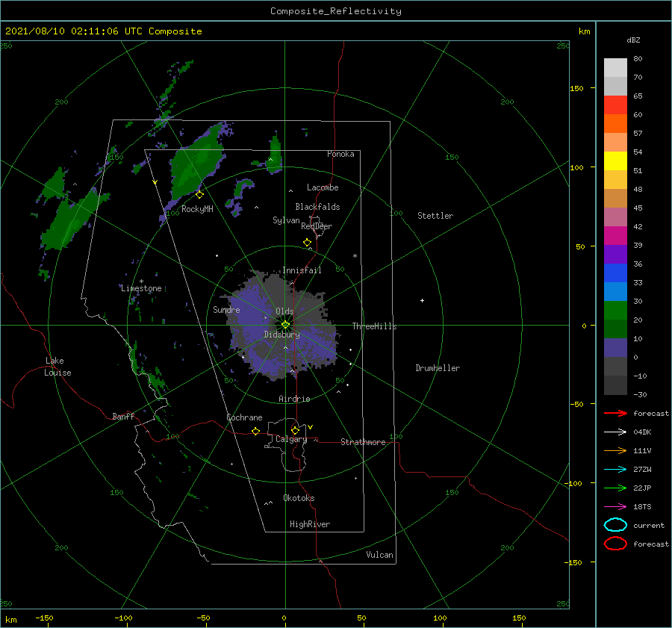672x628 pixels.
Task: Click the Banff label
Action: pos(123,416)
